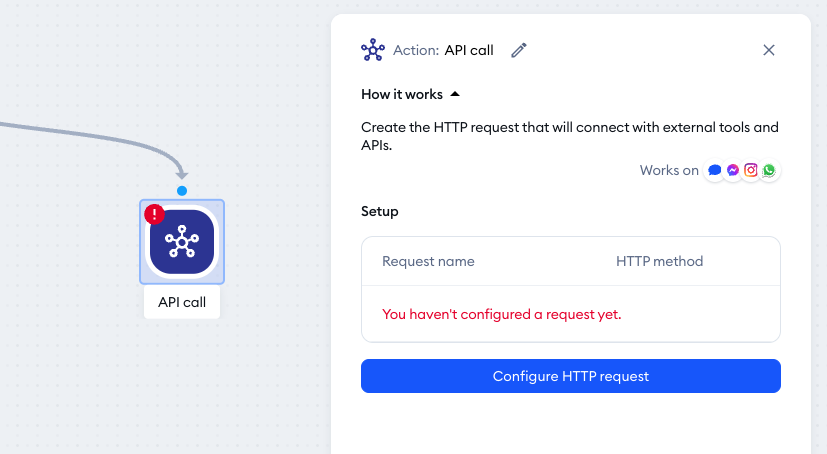Screen dimensions: 827x454
Task: Click the API call icon in panel header
Action: point(373,50)
